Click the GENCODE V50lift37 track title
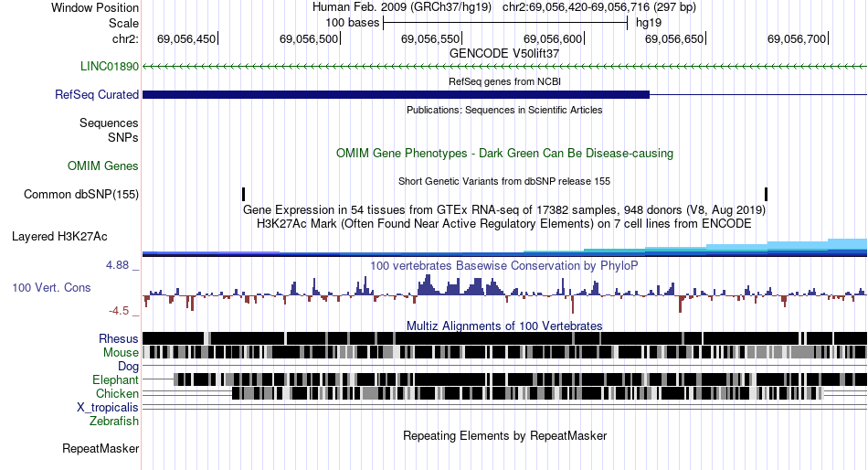Screen dimensions: 868x470 (504, 54)
